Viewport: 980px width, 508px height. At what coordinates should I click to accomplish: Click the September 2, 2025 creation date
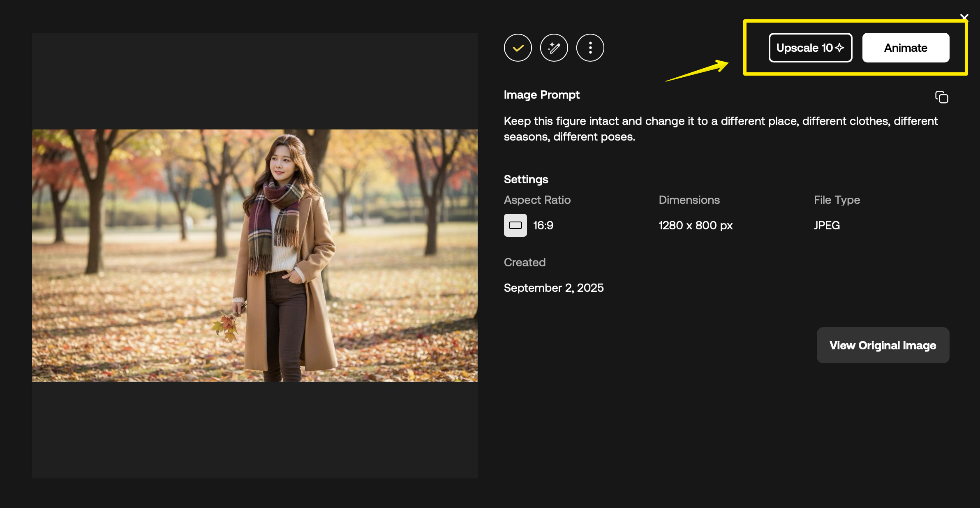(x=553, y=288)
